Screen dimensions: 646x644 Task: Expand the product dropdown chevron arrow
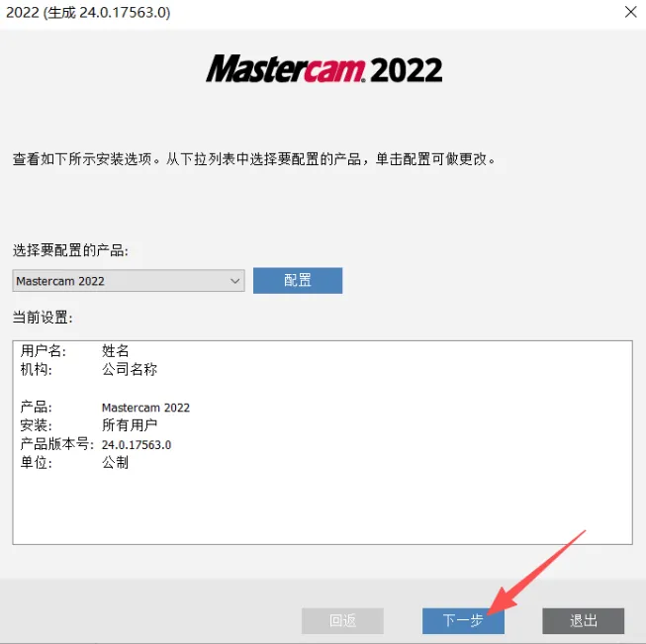click(234, 281)
